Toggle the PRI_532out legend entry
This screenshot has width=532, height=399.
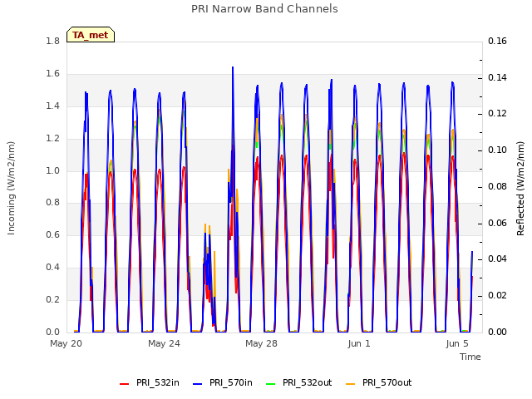[299, 382]
